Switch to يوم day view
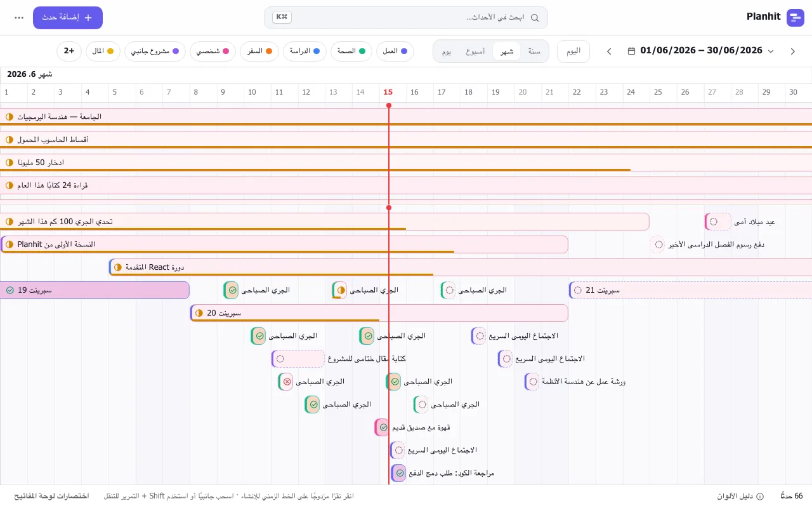 coord(447,51)
